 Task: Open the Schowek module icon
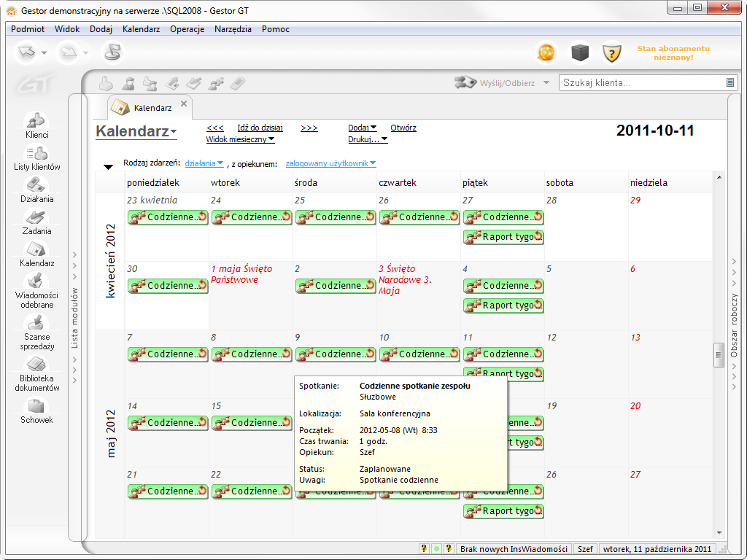pyautogui.click(x=36, y=407)
